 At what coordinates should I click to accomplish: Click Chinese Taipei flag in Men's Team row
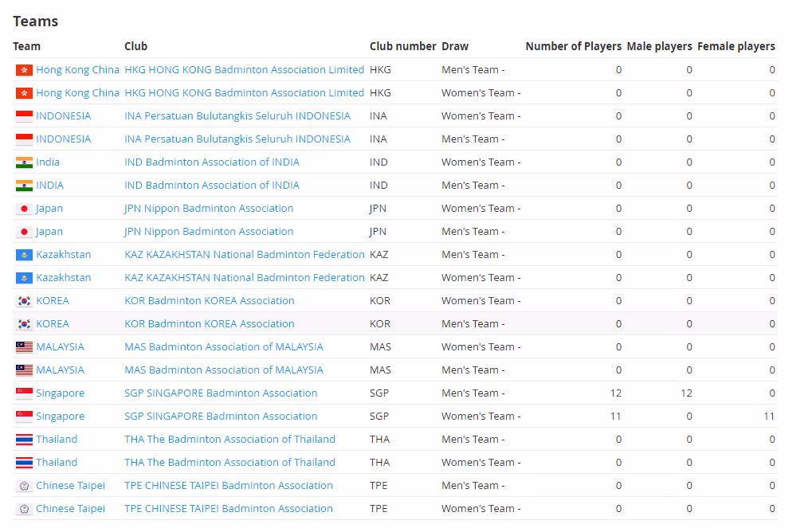[24, 486]
